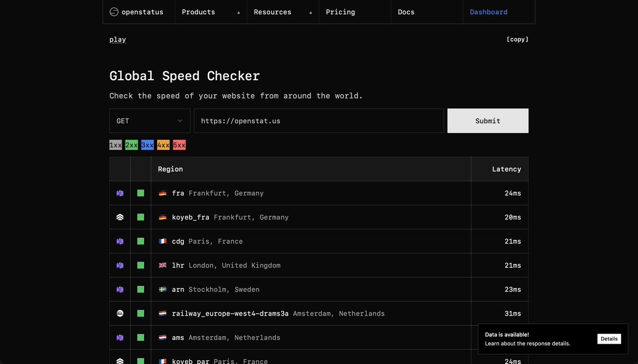The height and width of the screenshot is (364, 638).
Task: Click the green status square for cdg
Action: [141, 241]
